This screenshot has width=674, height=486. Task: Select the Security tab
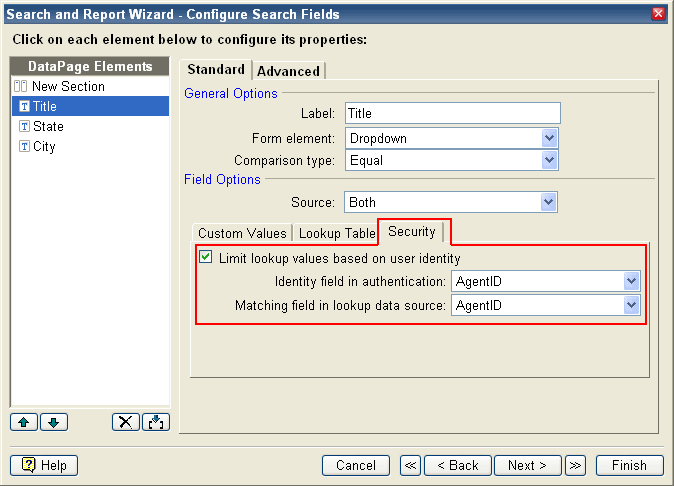point(412,232)
